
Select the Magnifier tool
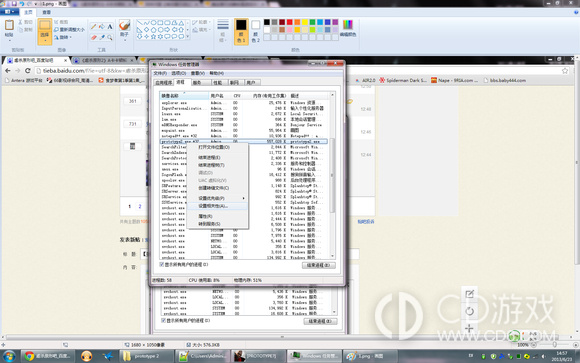pos(110,37)
